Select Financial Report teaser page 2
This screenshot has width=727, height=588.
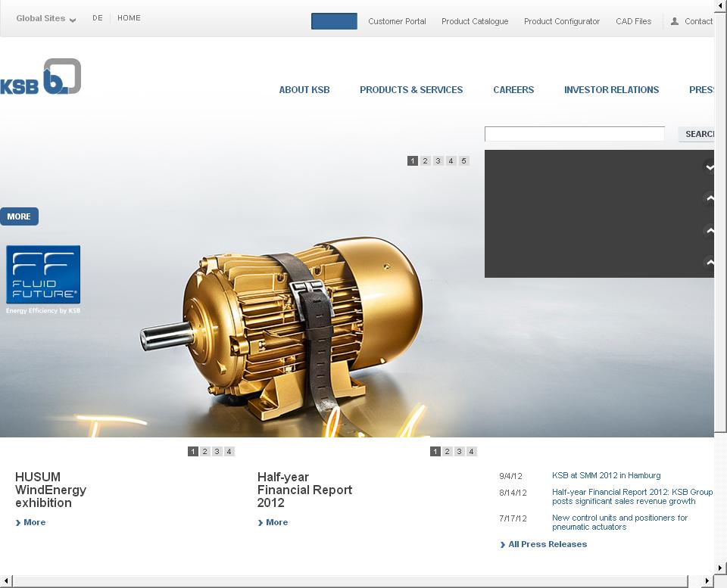(x=448, y=451)
